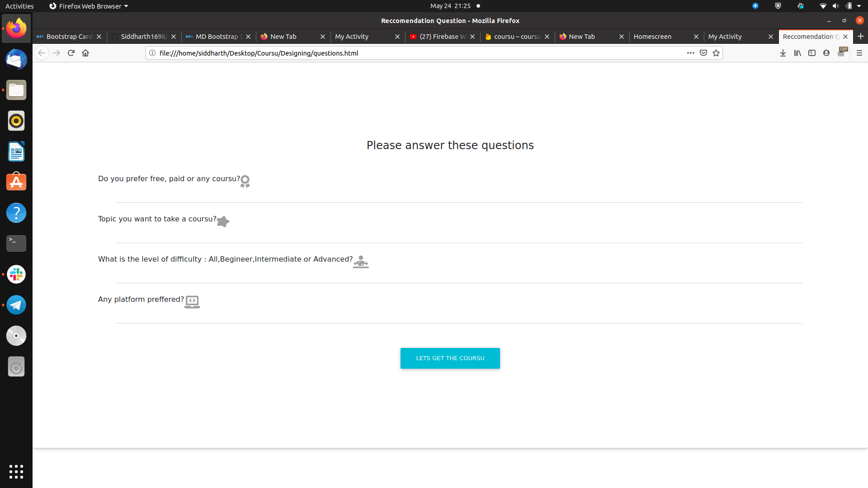Click the LETS GET THE COURSU button
Image resolution: width=868 pixels, height=488 pixels.
[x=450, y=358]
